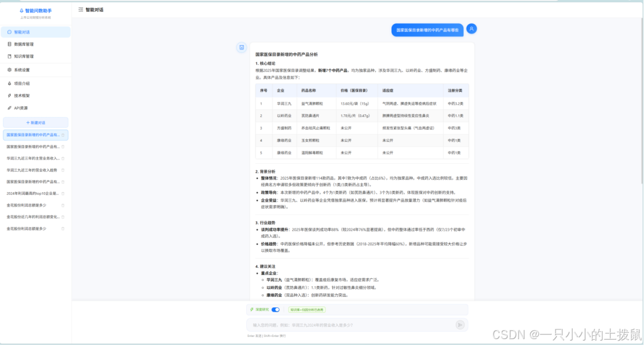
Task: Delete the 2024年利润最高的top10企业 conversation
Action: (x=63, y=193)
